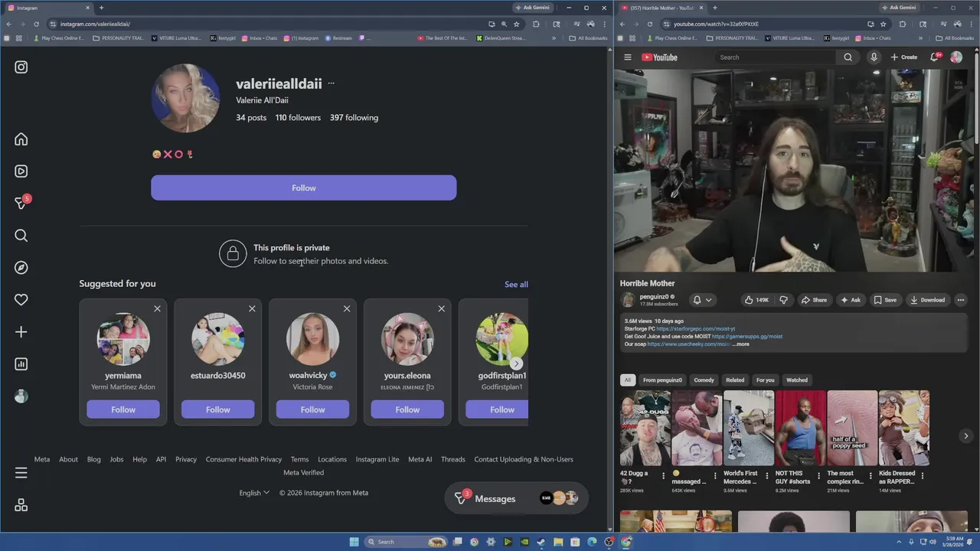This screenshot has width=980, height=551.
Task: Click the Create plus icon in Instagram sidebar
Action: click(x=21, y=332)
